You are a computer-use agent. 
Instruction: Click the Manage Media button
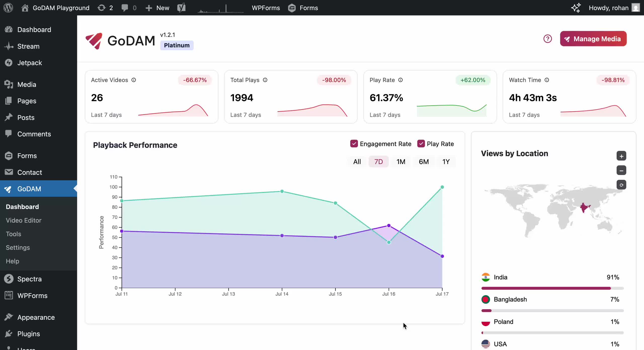tap(593, 39)
